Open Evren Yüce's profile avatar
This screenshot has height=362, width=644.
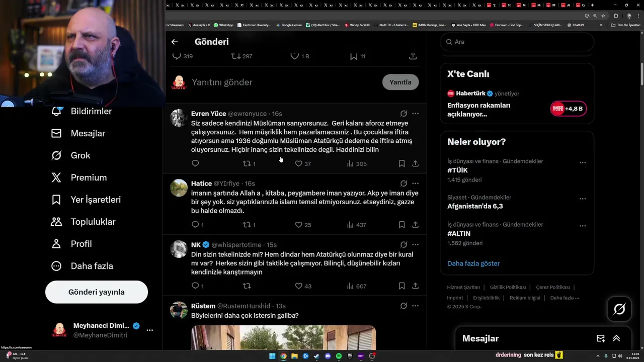point(179,118)
